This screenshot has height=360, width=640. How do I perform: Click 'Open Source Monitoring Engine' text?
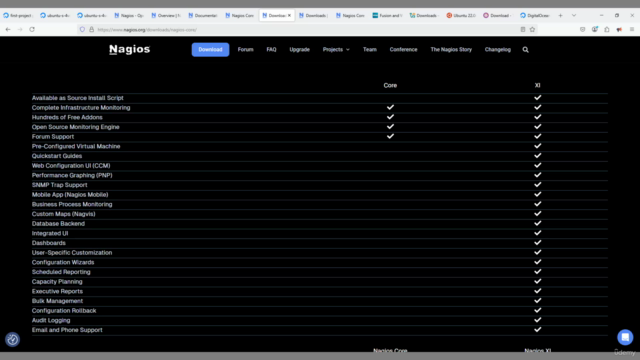[76, 127]
